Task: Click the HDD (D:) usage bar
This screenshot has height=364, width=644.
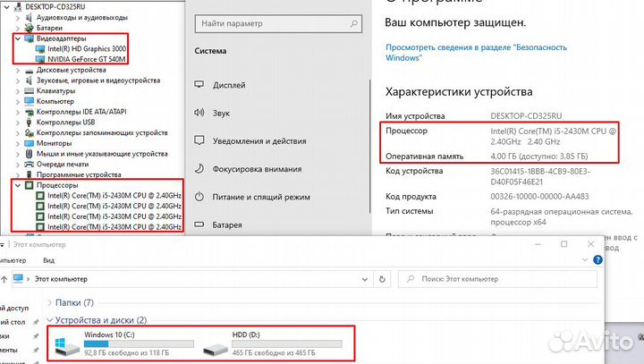Action: (x=287, y=343)
